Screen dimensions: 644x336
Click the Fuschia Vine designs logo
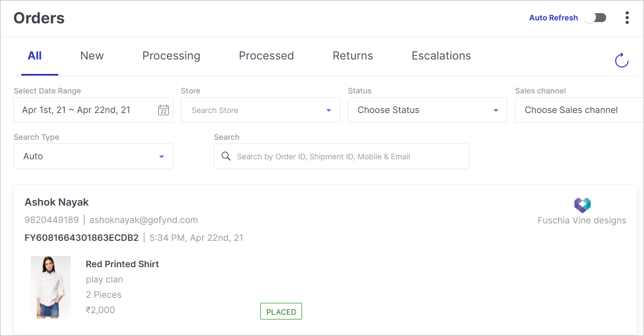pyautogui.click(x=582, y=205)
